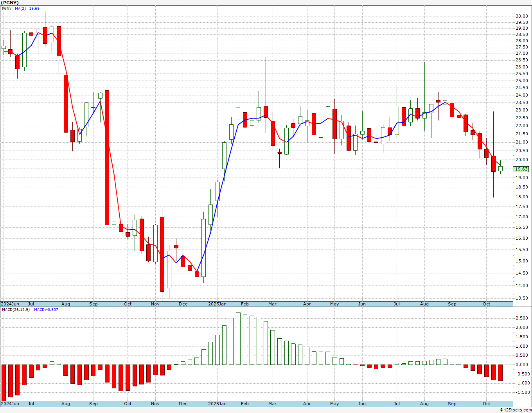Click the moving average value 19.69

34,9
